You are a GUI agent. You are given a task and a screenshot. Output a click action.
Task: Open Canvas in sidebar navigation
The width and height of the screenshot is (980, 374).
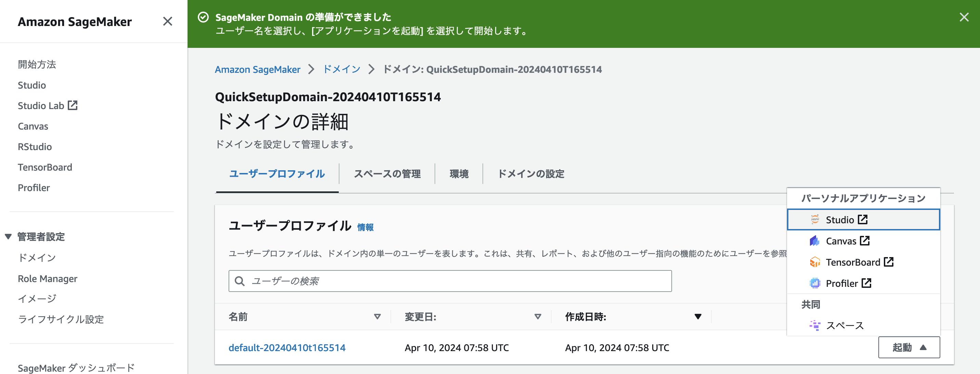pos(33,126)
